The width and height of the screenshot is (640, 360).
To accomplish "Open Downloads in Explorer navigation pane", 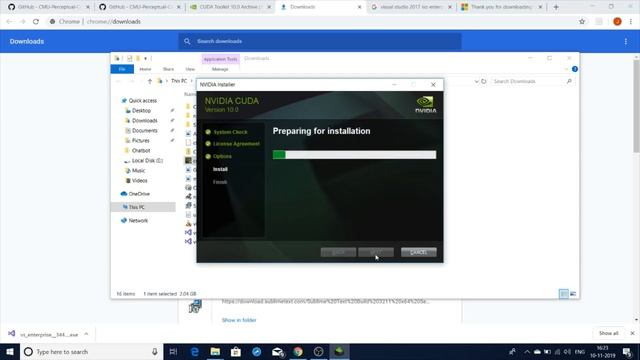I will [144, 120].
